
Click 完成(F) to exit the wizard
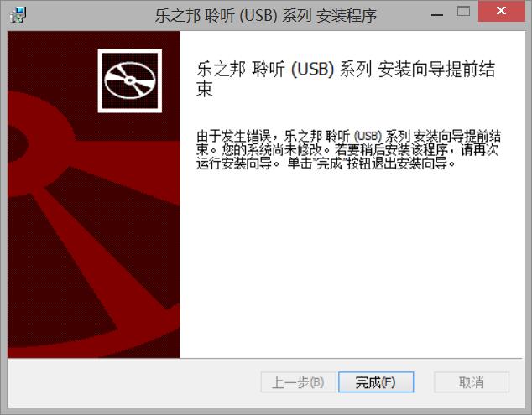point(376,382)
